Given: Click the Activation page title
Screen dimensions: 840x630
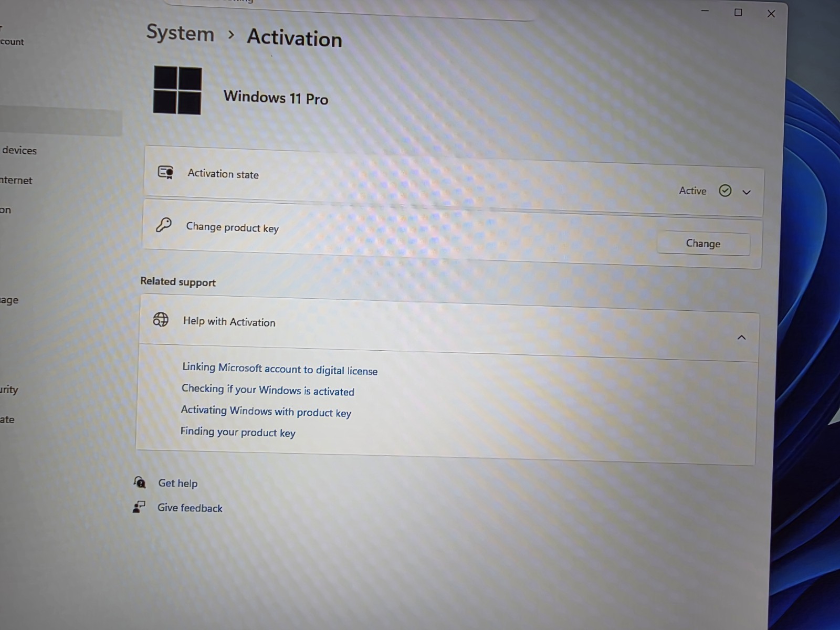Looking at the screenshot, I should tap(295, 38).
